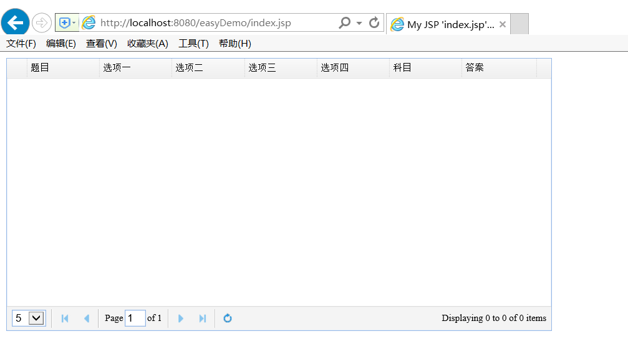Click the 'Displaying 0 to 0 of 0 items' text
Screen dimensions: 628x364
click(x=494, y=318)
